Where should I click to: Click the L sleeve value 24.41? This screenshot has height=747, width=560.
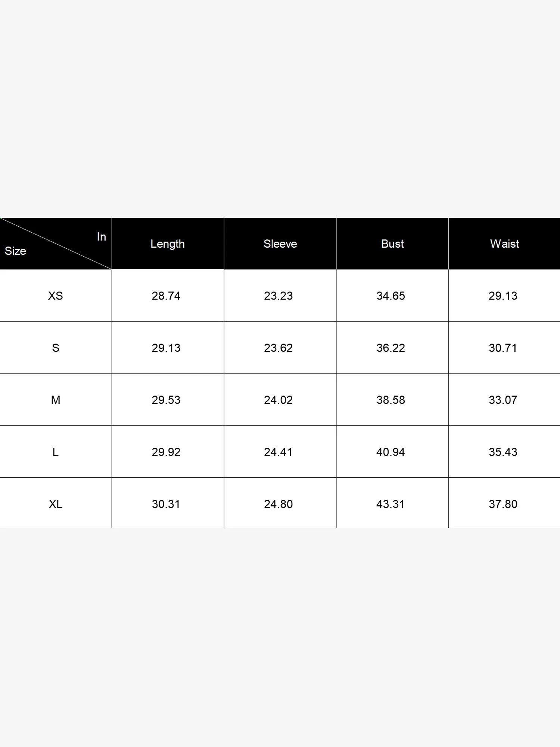pyautogui.click(x=279, y=452)
